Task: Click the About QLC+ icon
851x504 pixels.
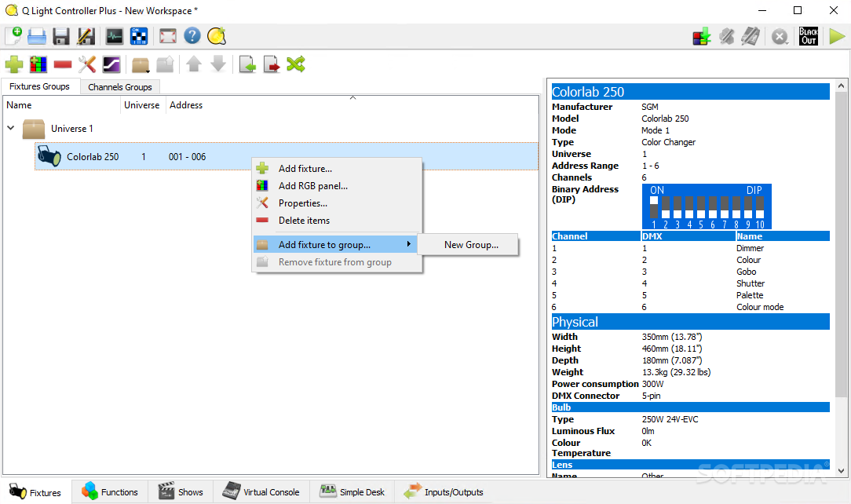Action: point(217,36)
